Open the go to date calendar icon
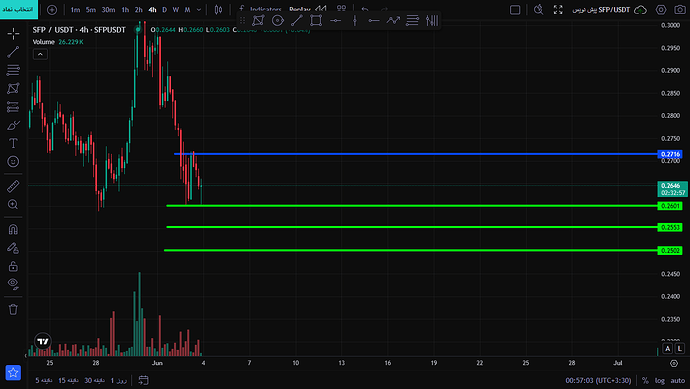The height and width of the screenshot is (389, 690). (143, 380)
